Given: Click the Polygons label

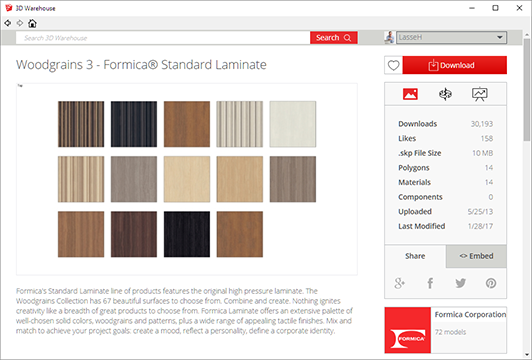Looking at the screenshot, I should tap(414, 168).
